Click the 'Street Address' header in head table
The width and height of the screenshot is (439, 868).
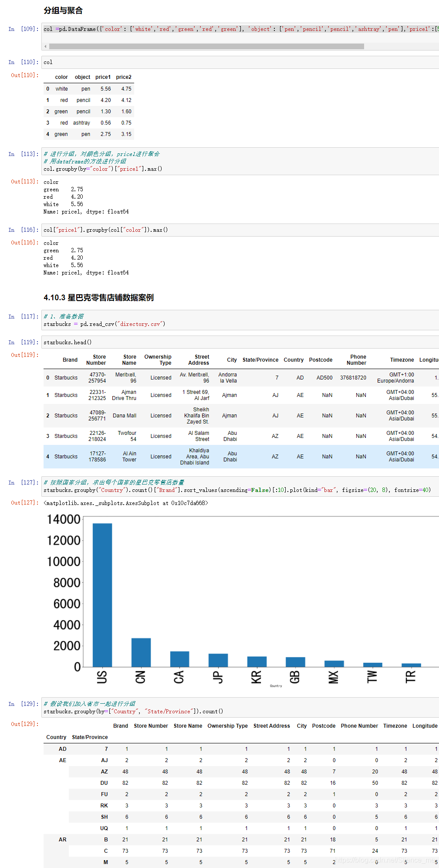(x=199, y=360)
